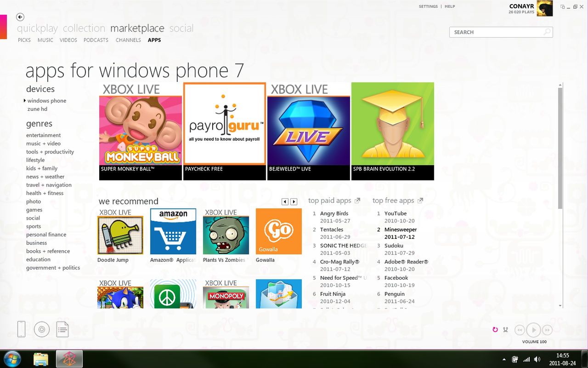Open Super Monkey Ball featured tile
The width and height of the screenshot is (588, 368).
pos(141,131)
